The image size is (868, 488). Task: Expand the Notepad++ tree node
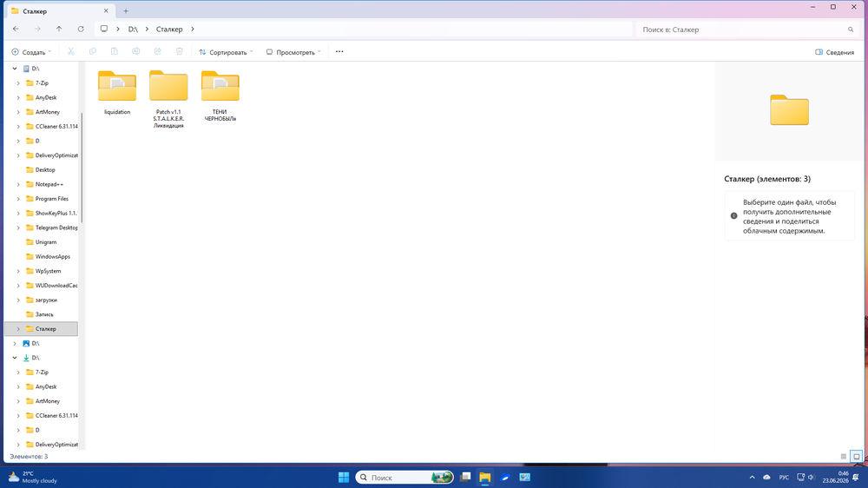(18, 184)
